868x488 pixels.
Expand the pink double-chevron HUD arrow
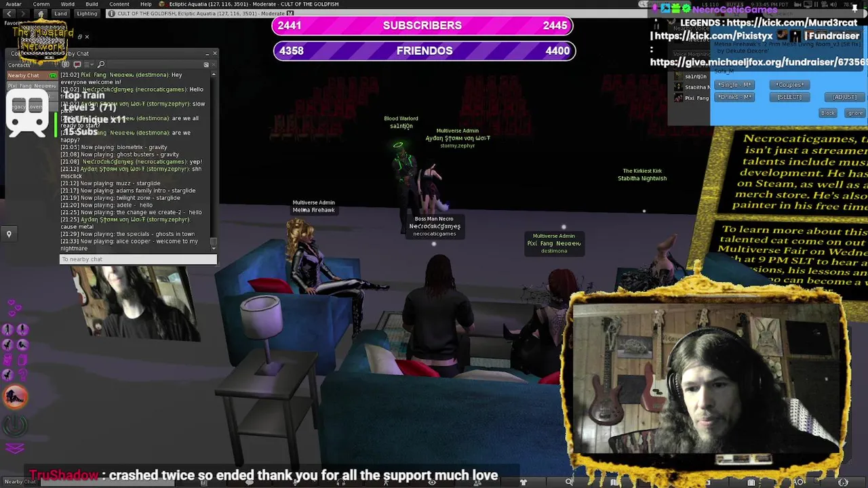coord(15,447)
